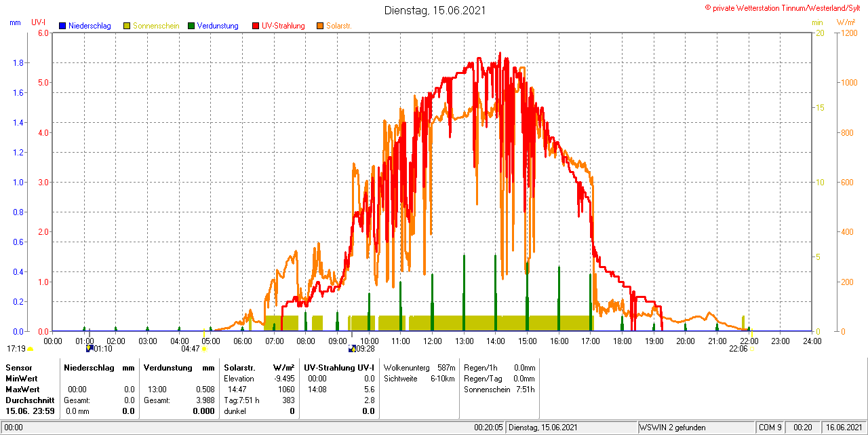
Task: Click the moonset icon next to 01:10
Action: 89,349
